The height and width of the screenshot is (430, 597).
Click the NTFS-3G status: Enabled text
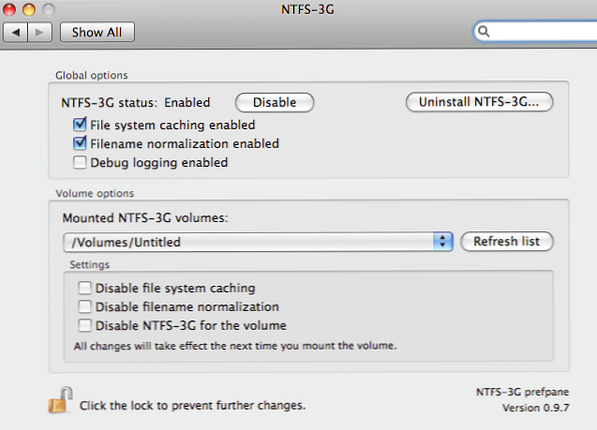tap(136, 103)
